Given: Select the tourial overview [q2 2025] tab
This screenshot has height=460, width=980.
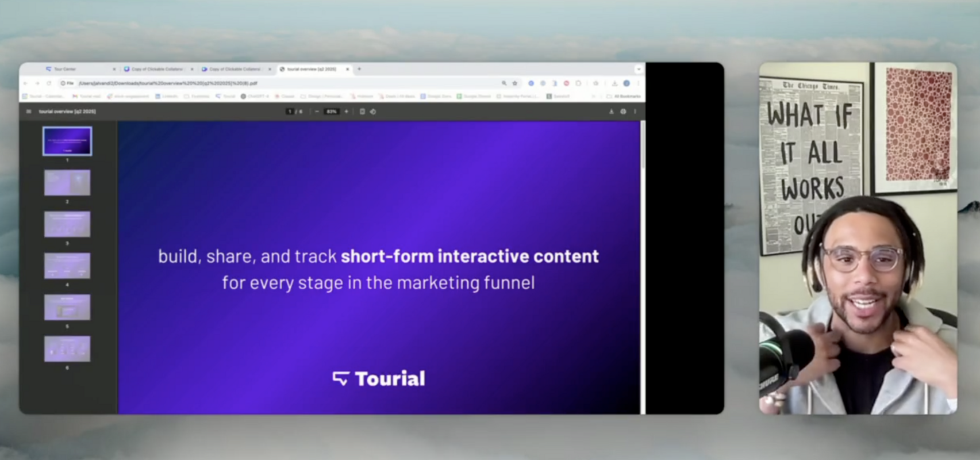Looking at the screenshot, I should 314,69.
